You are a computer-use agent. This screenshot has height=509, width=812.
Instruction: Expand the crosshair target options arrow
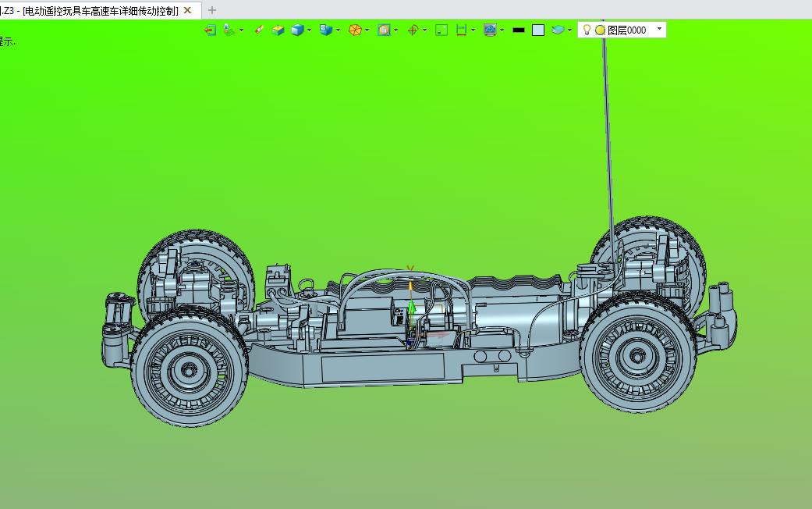(x=424, y=30)
